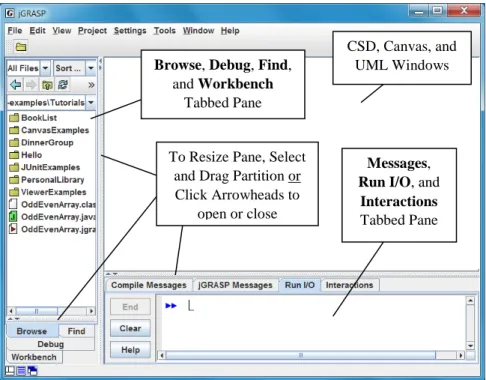Image resolution: width=486 pixels, height=380 pixels.
Task: Click the tiled windows layout icon
Action: click(21, 371)
